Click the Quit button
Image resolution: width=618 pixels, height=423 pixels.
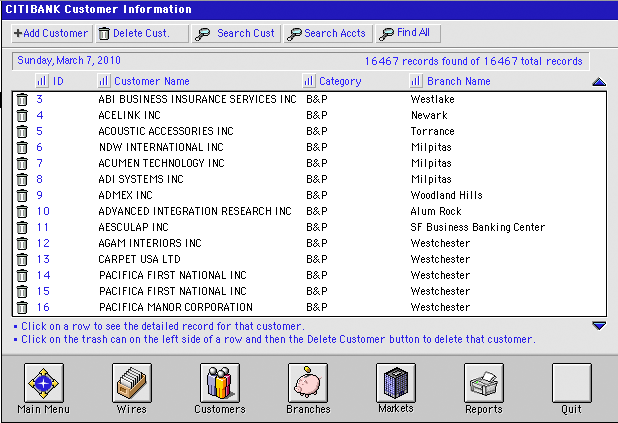[571, 383]
